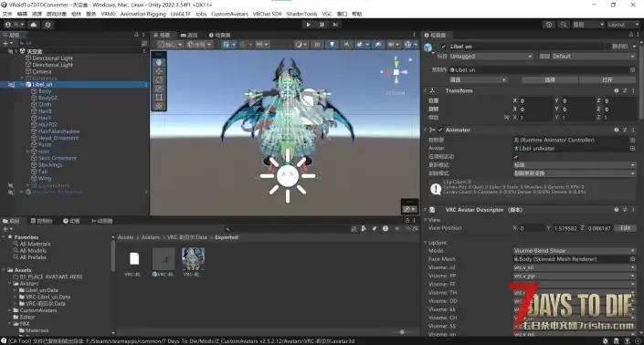The image size is (644, 345).
Task: Select the Rotate tool in scene
Action: coord(159,79)
